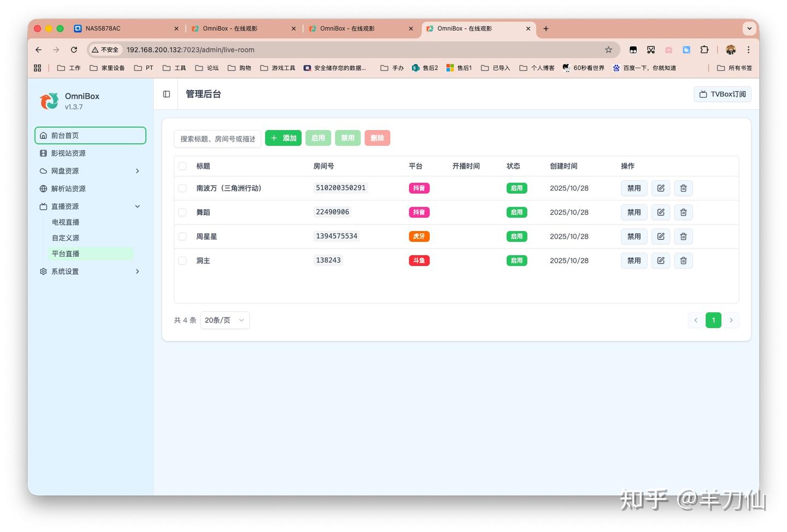Click the OmniBox logo icon
The height and width of the screenshot is (532, 787).
(49, 101)
